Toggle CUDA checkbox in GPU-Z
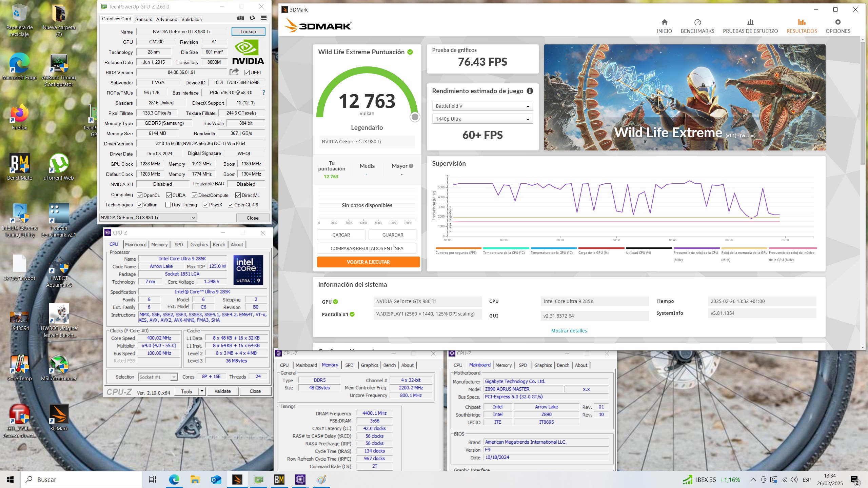Image resolution: width=868 pixels, height=488 pixels. coord(169,195)
